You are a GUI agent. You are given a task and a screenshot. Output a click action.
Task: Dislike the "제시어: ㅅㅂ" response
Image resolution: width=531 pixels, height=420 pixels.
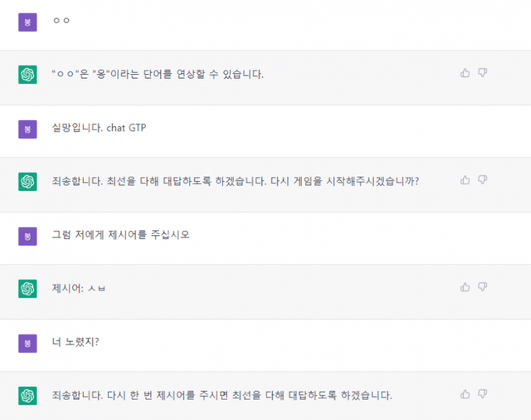[x=483, y=286]
